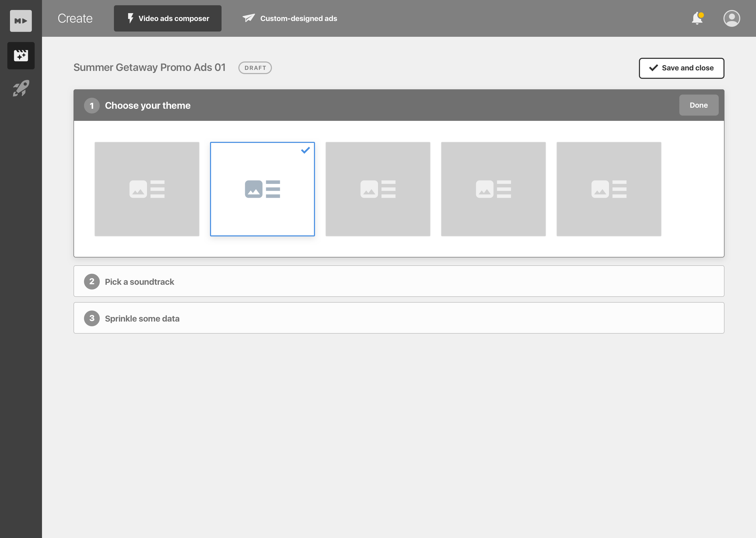Select the third theme thumbnail
This screenshot has height=538, width=756.
pos(378,189)
